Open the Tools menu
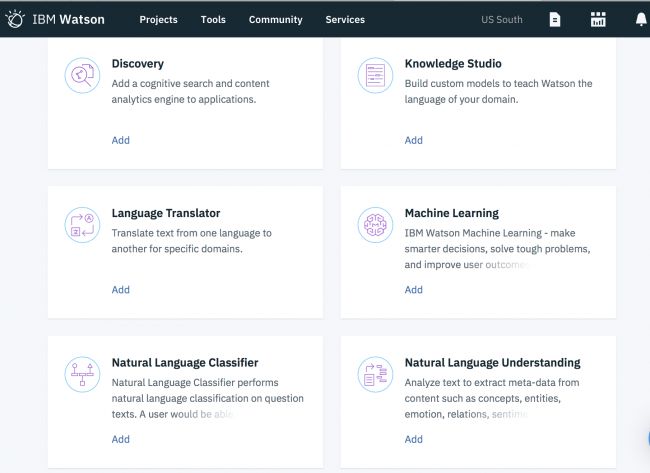This screenshot has width=650, height=473. (213, 19)
